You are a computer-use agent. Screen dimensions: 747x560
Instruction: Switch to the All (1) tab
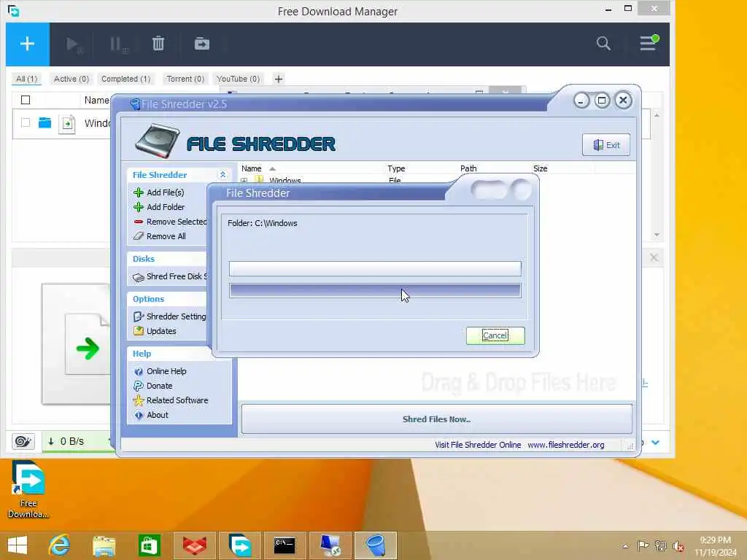click(x=27, y=79)
